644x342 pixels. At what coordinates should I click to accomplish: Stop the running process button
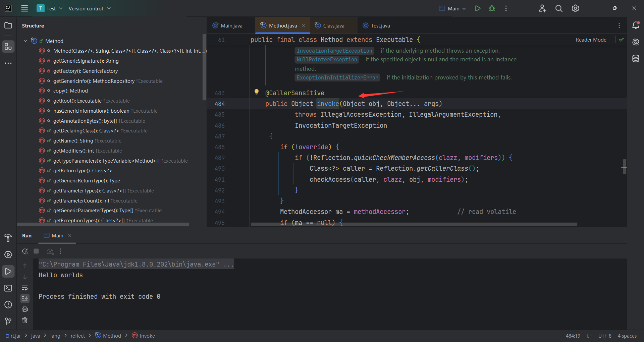click(x=36, y=251)
